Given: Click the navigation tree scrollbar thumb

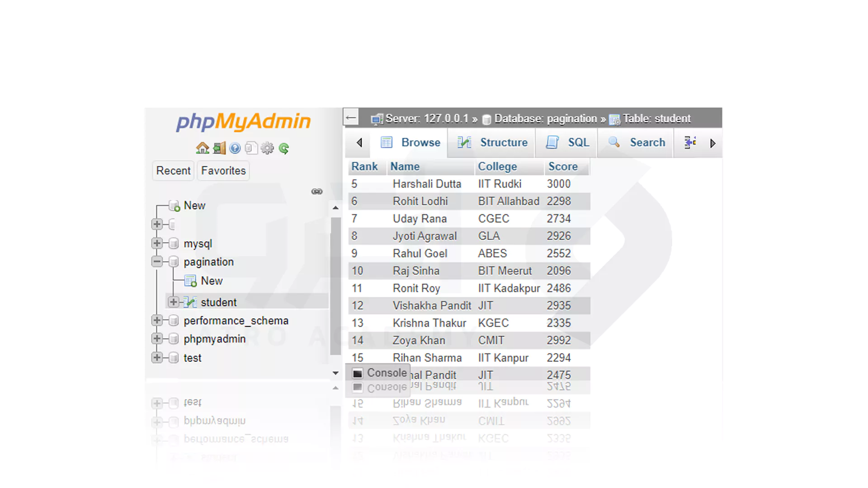Looking at the screenshot, I should tap(335, 286).
